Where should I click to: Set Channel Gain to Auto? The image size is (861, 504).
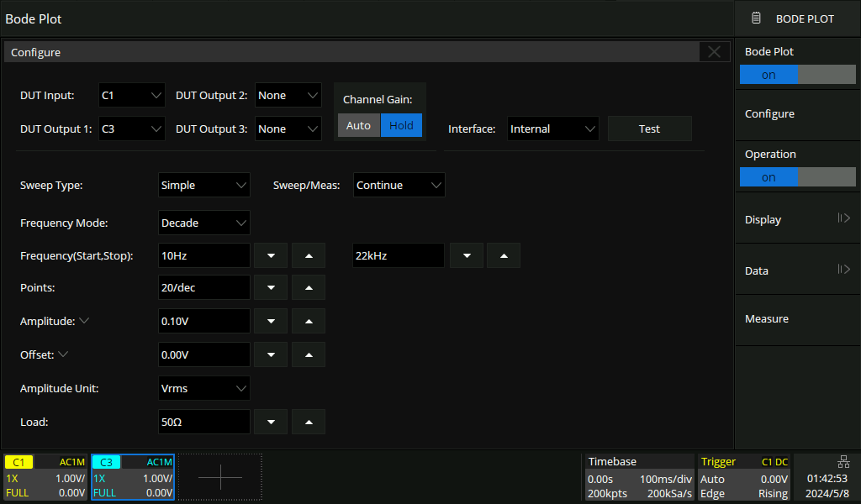pos(358,125)
